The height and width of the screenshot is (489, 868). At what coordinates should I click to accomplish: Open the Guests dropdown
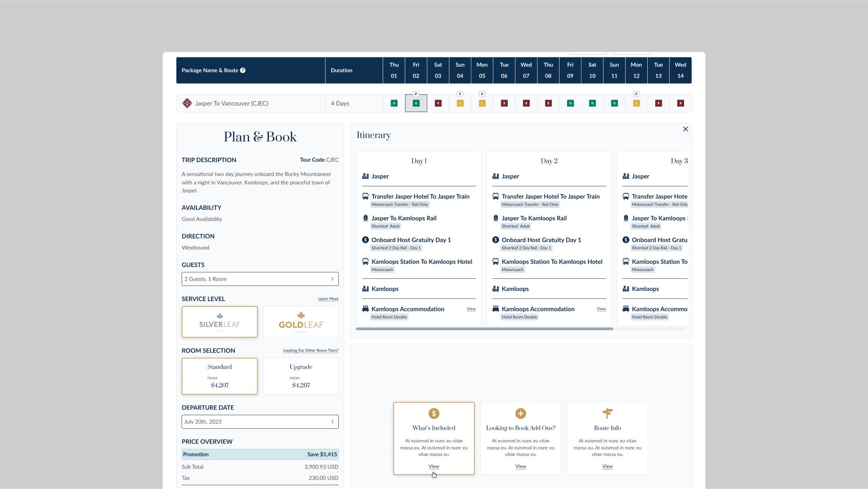[x=260, y=279]
